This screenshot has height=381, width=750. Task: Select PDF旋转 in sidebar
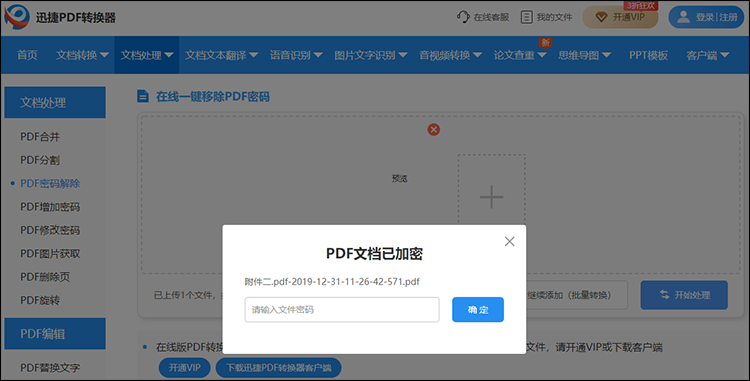pos(40,301)
